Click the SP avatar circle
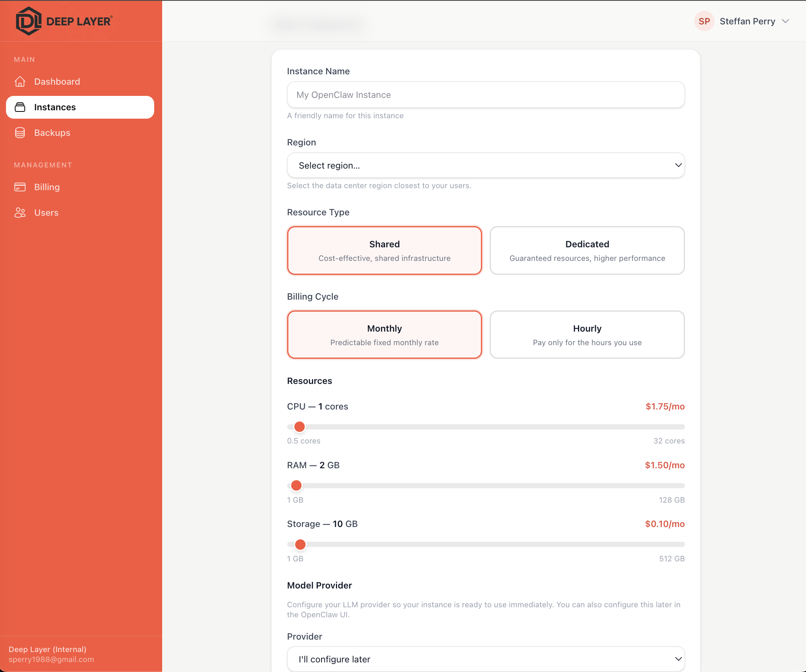Image resolution: width=806 pixels, height=672 pixels. pyautogui.click(x=704, y=21)
